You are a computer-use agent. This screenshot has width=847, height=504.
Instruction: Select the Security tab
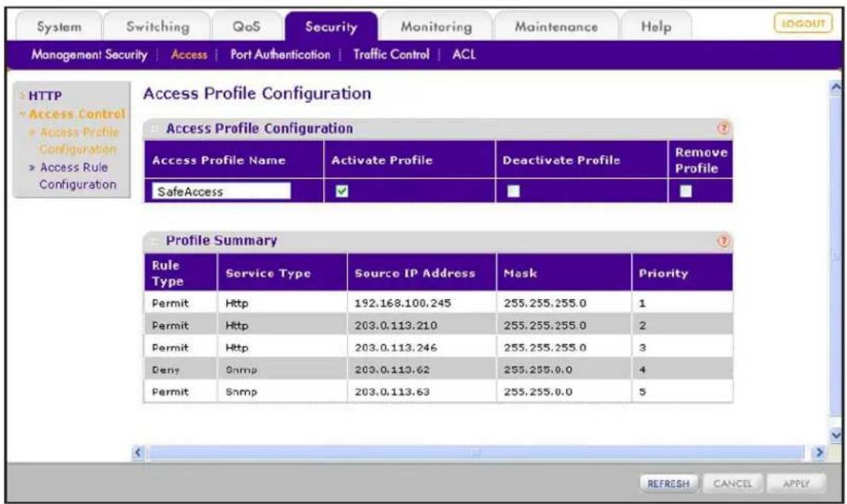click(331, 26)
